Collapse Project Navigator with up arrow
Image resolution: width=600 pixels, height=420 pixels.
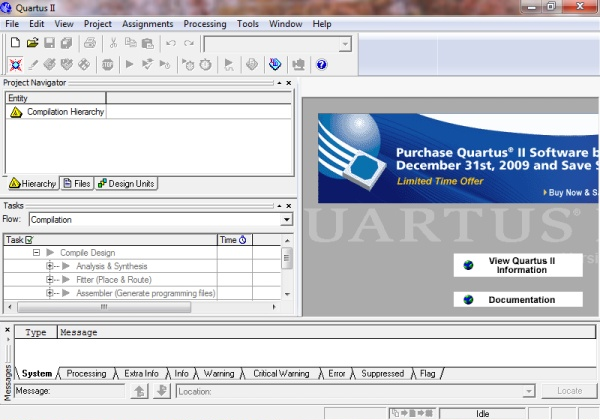pos(279,83)
